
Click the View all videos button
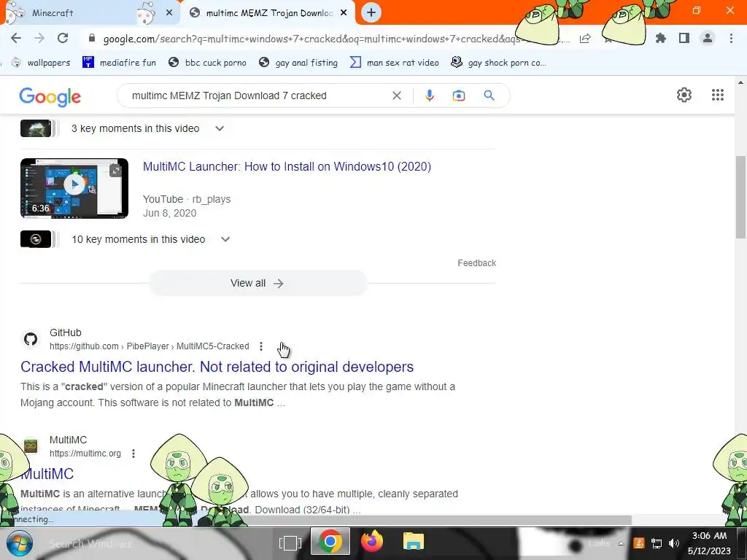click(258, 284)
